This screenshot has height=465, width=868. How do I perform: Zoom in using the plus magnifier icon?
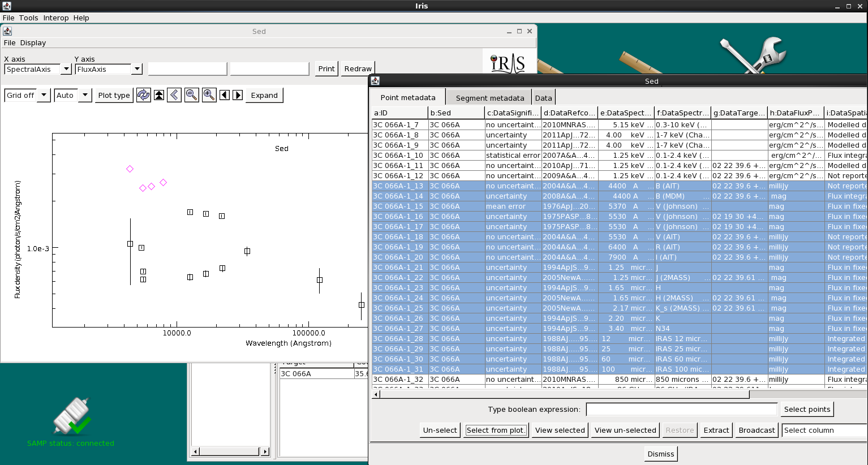[209, 95]
